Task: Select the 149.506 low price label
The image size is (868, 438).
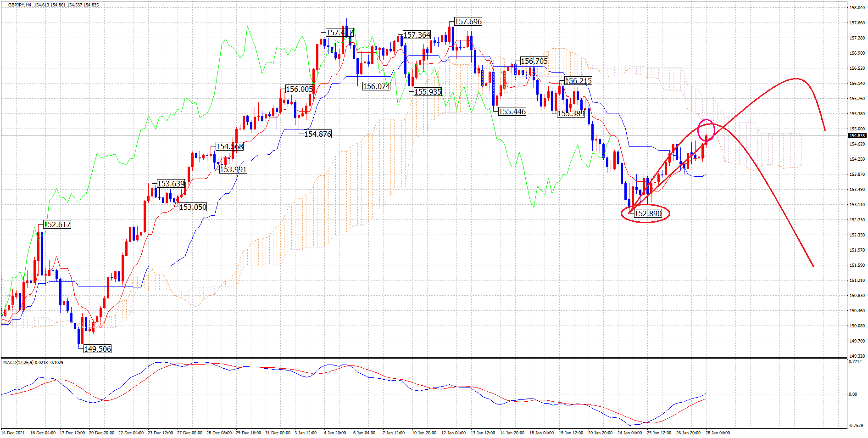Action: coord(97,349)
